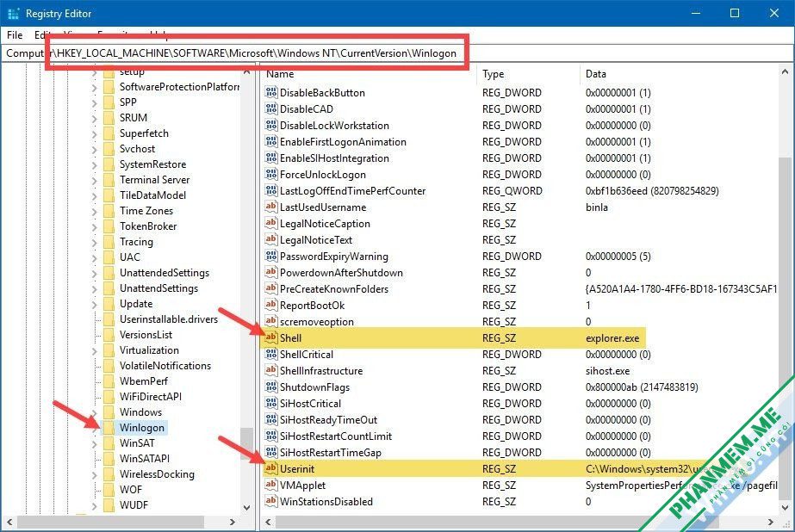Select the SiHostReadyTimeOut value name
Viewport: 795px width, 532px height.
click(x=328, y=419)
